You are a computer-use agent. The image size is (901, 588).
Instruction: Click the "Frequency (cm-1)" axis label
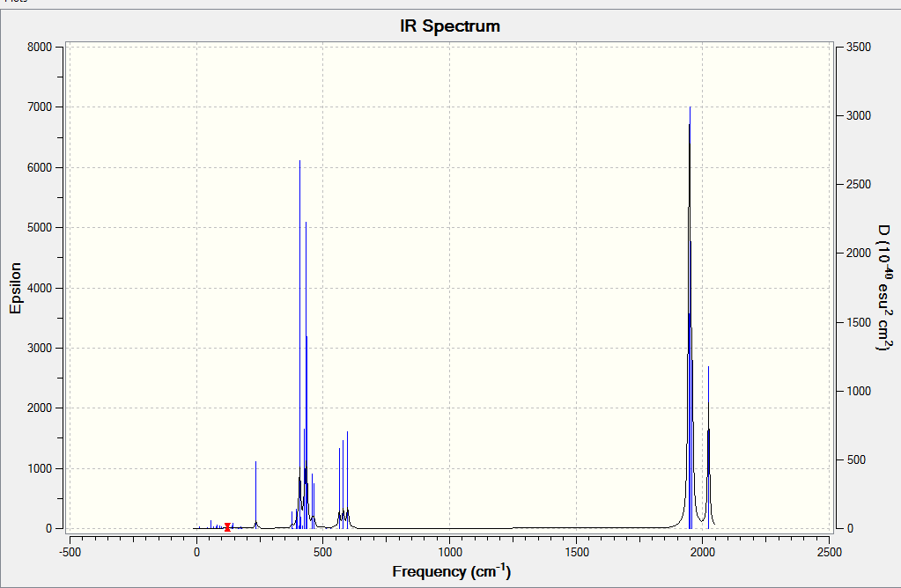[451, 571]
